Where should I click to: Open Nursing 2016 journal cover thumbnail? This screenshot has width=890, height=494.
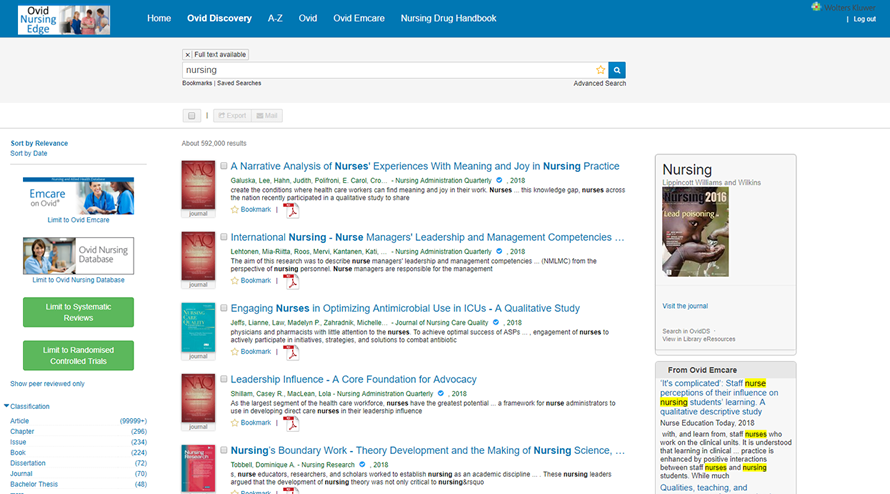pos(695,232)
